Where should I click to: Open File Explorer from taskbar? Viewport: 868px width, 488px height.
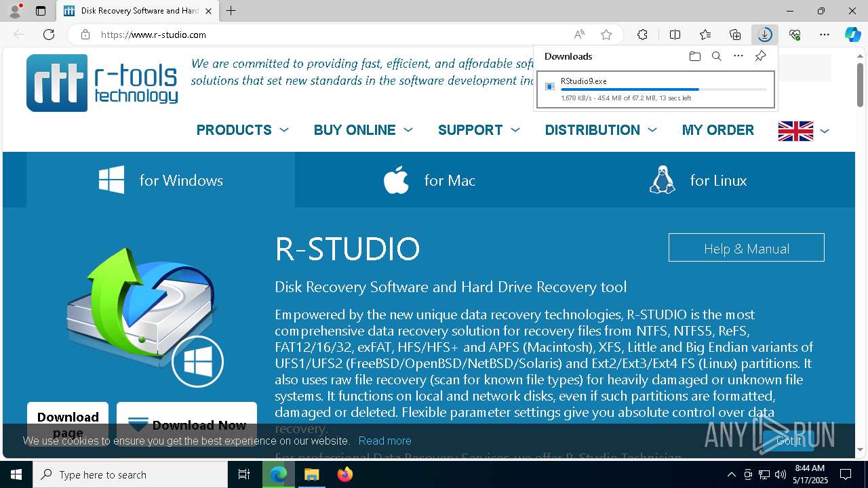click(x=311, y=474)
